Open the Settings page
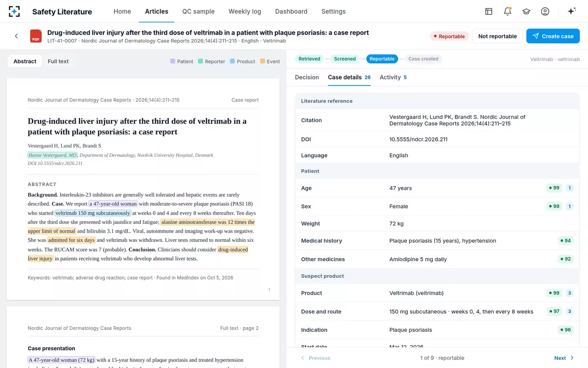This screenshot has height=368, width=588. [333, 11]
